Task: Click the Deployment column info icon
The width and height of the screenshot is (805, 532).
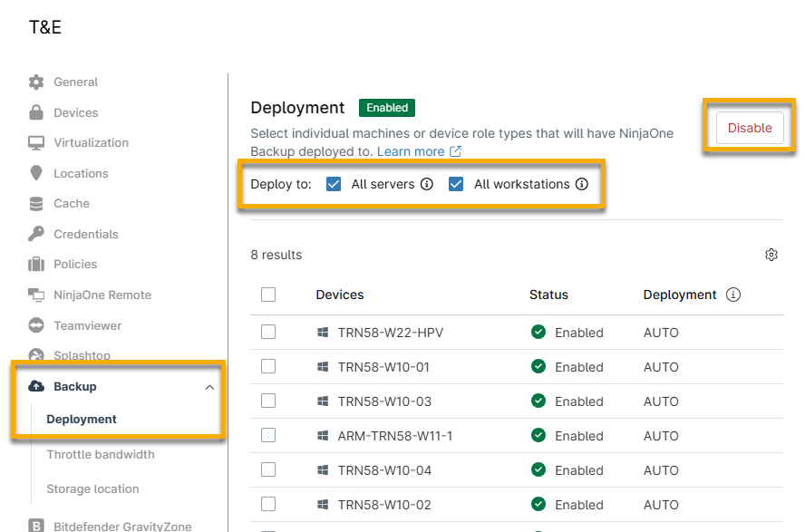Action: [x=733, y=295]
